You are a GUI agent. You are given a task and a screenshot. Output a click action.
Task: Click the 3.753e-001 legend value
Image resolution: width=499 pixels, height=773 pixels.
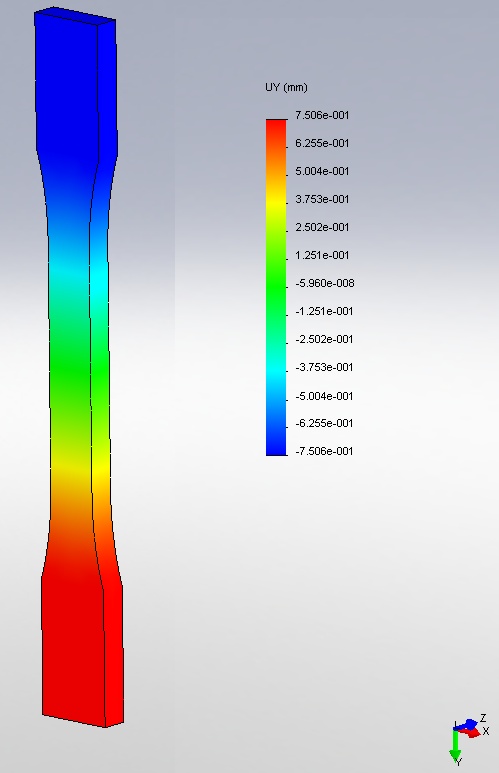pyautogui.click(x=322, y=199)
